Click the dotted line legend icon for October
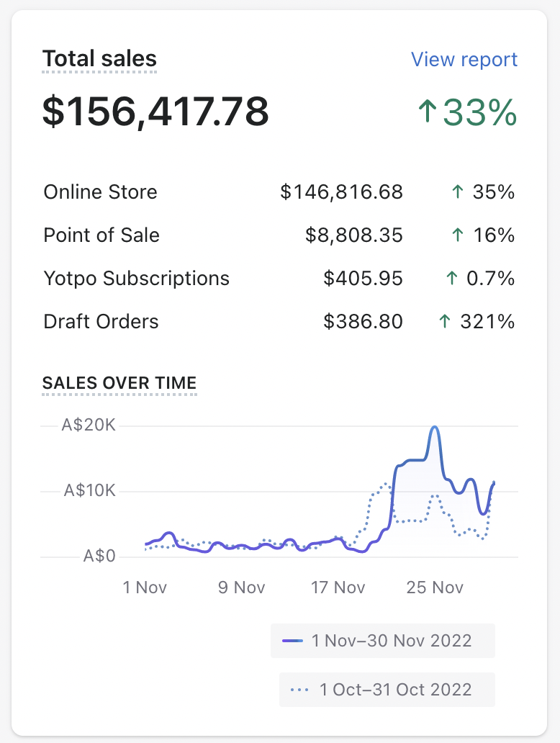The image size is (560, 743). coord(299,690)
